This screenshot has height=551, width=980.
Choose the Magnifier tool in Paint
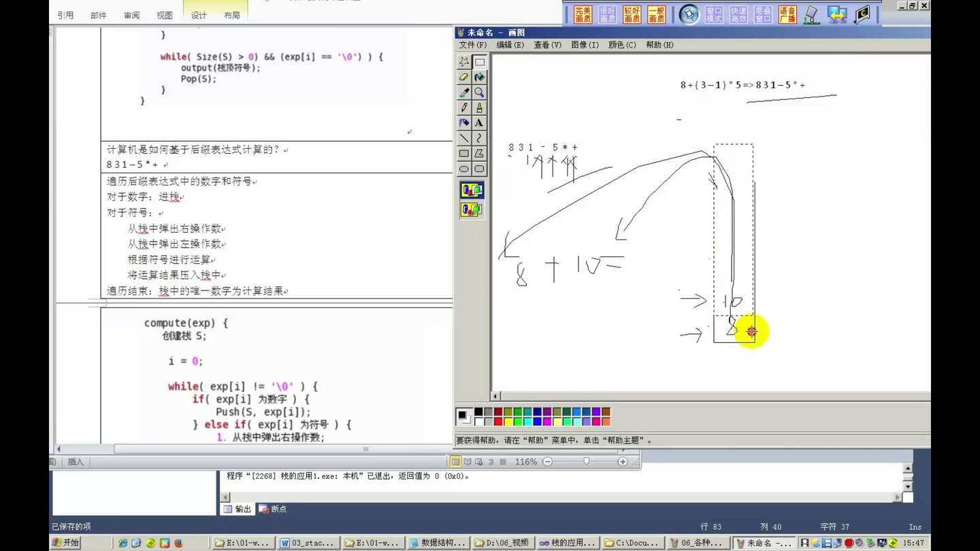pyautogui.click(x=479, y=93)
